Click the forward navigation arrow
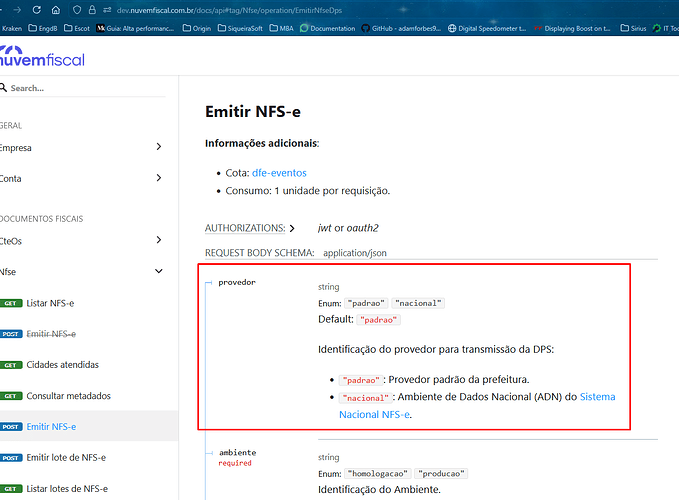This screenshot has height=500, width=679. point(17,10)
